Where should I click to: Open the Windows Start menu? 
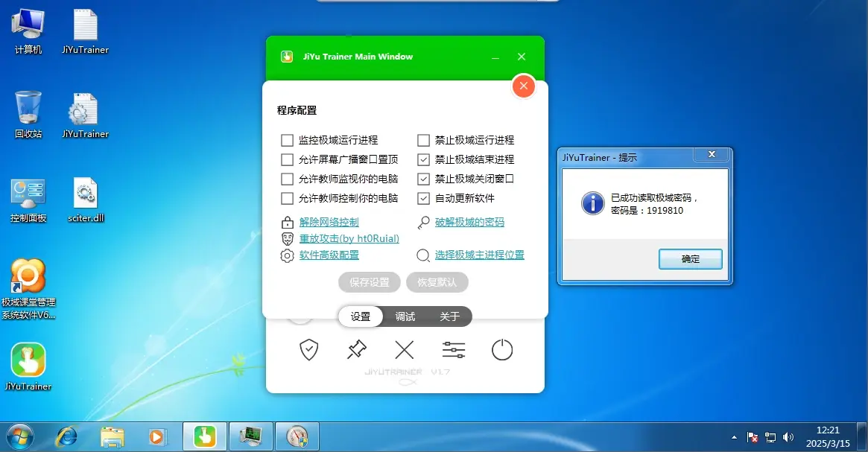[20, 437]
